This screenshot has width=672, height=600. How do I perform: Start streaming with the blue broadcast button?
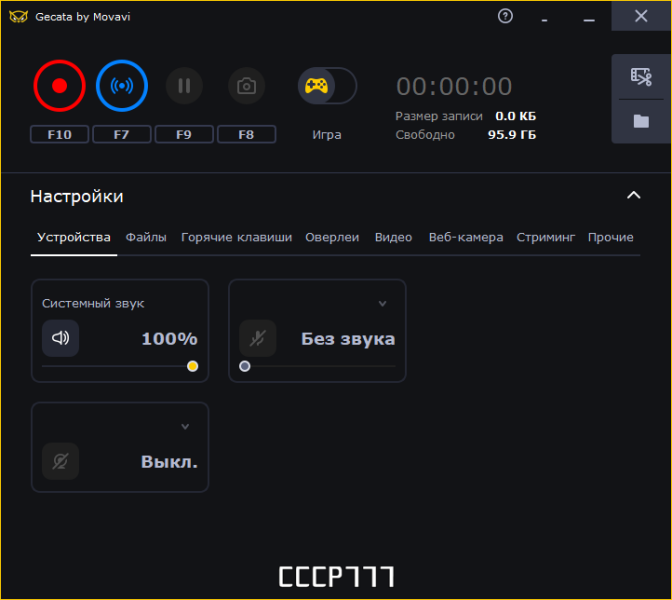pos(122,86)
